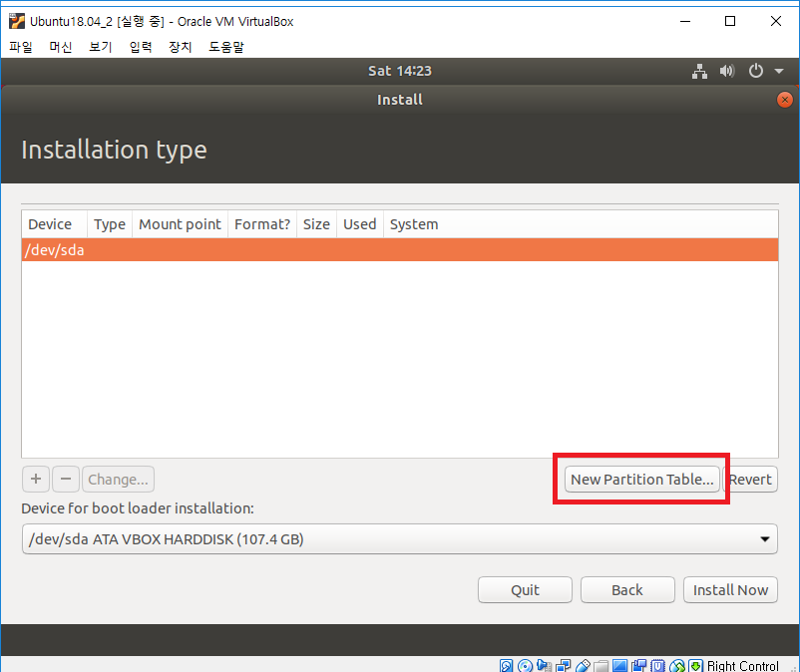Click the Quit button
The height and width of the screenshot is (672, 800).
tap(525, 590)
